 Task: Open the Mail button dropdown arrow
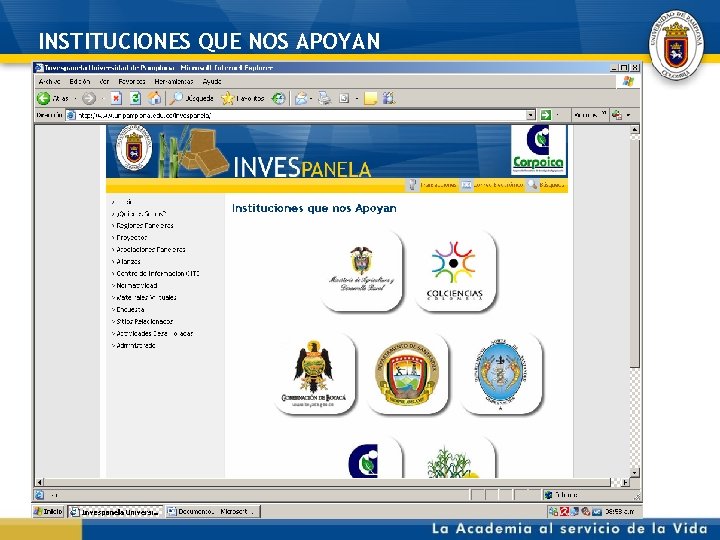click(311, 99)
